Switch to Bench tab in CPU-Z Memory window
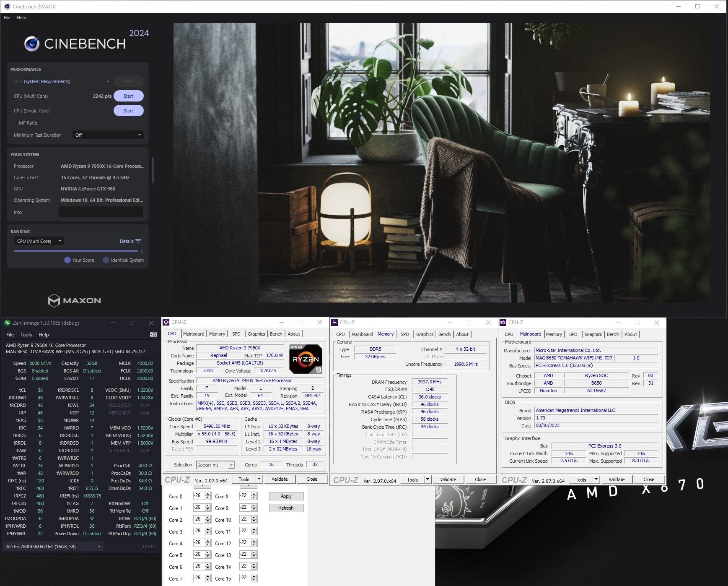Screen dimensions: 728x586 point(444,334)
